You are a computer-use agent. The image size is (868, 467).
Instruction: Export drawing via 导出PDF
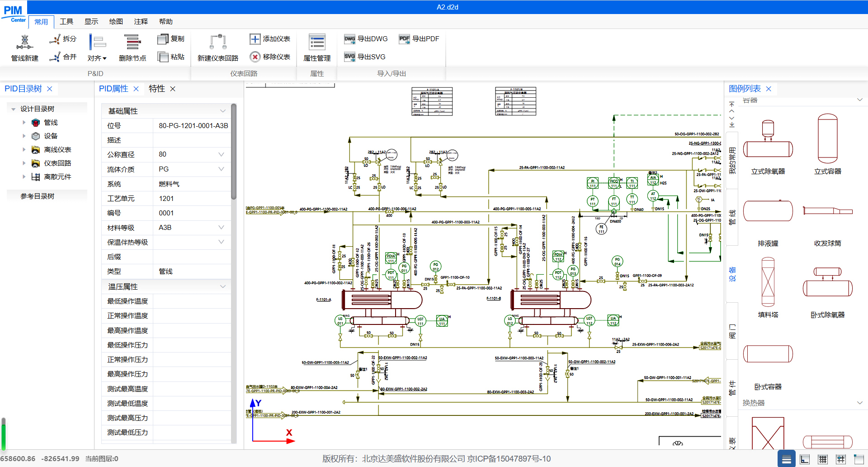(419, 39)
